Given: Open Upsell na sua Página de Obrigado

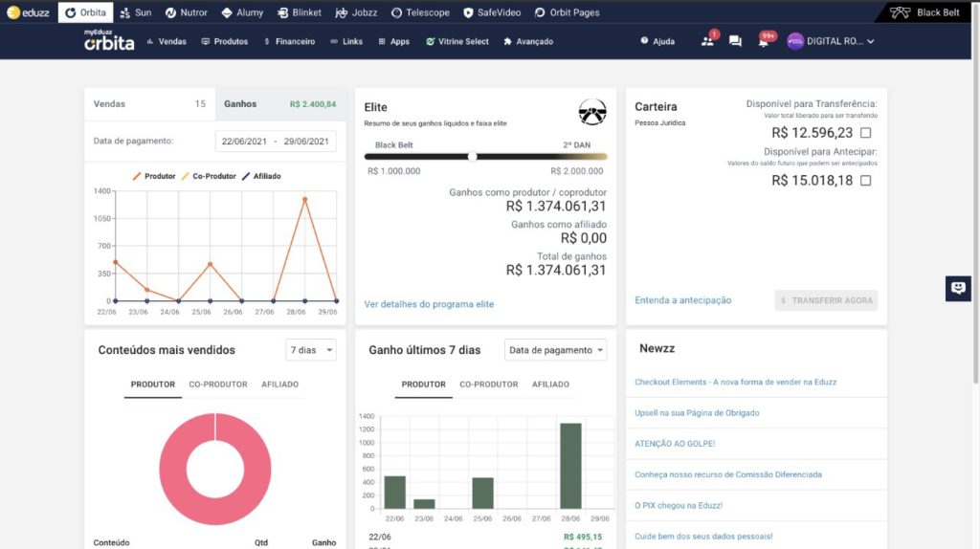Looking at the screenshot, I should click(x=697, y=413).
